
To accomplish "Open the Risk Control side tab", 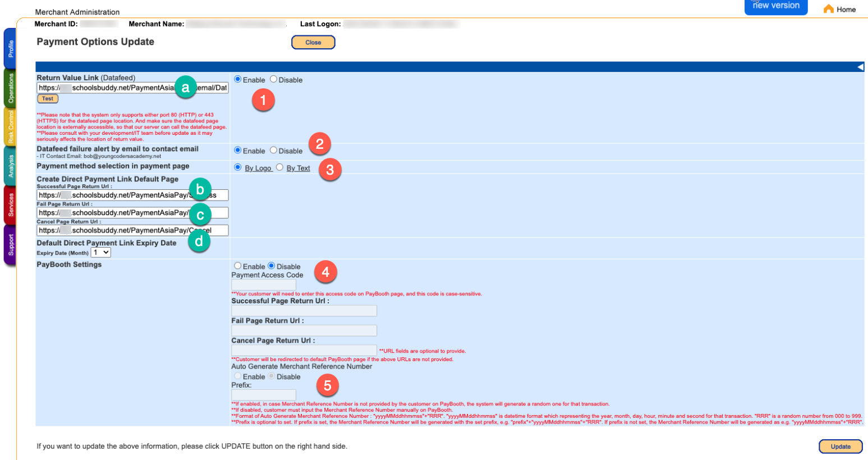I will 11,127.
